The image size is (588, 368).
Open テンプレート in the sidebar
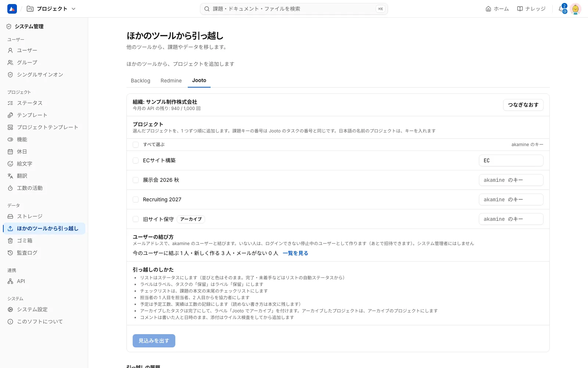(44, 115)
